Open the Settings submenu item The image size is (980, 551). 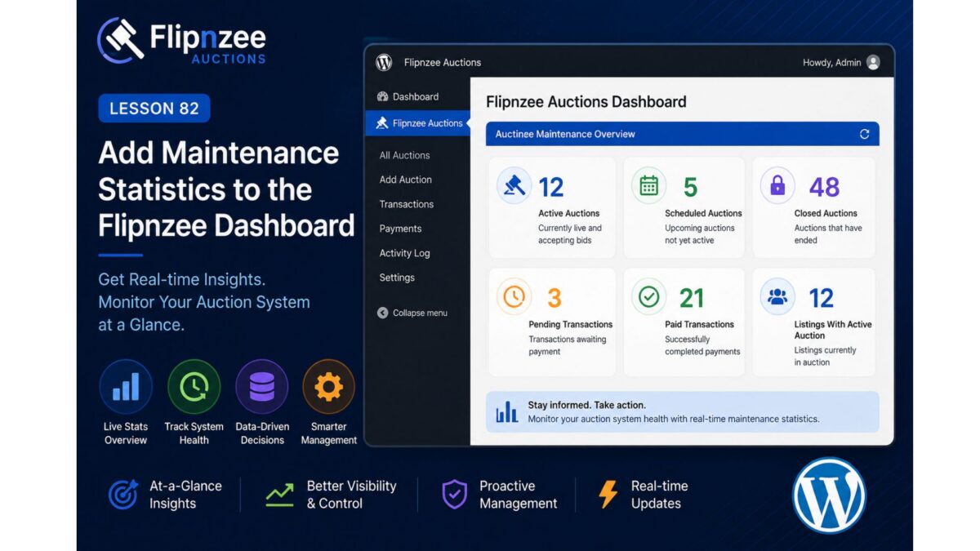pyautogui.click(x=397, y=278)
